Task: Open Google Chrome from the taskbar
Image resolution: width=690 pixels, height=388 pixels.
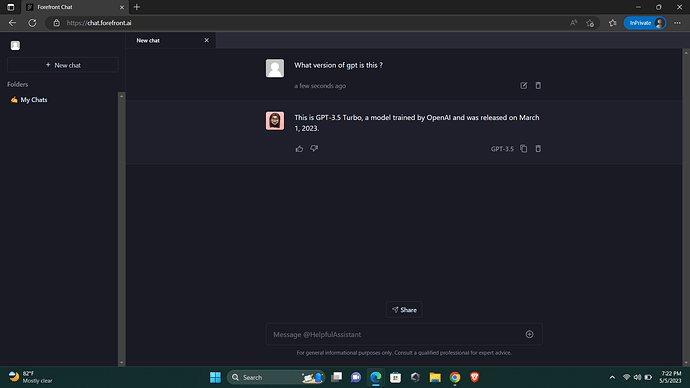Action: click(455, 377)
